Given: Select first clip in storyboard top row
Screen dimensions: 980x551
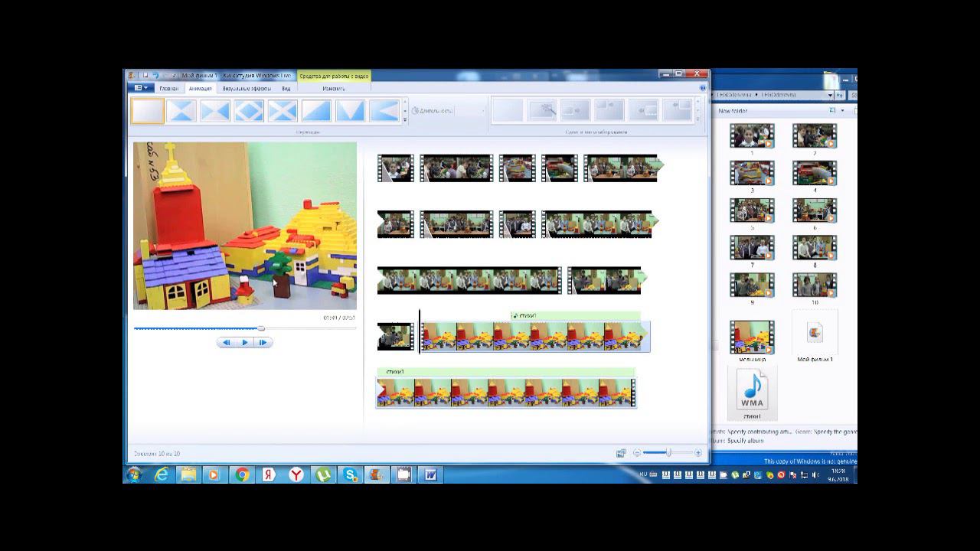Looking at the screenshot, I should tap(396, 168).
